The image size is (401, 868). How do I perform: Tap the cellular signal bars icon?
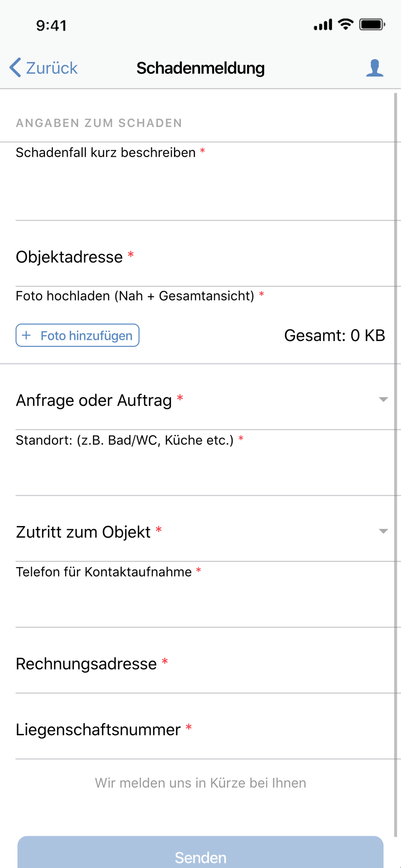(323, 25)
